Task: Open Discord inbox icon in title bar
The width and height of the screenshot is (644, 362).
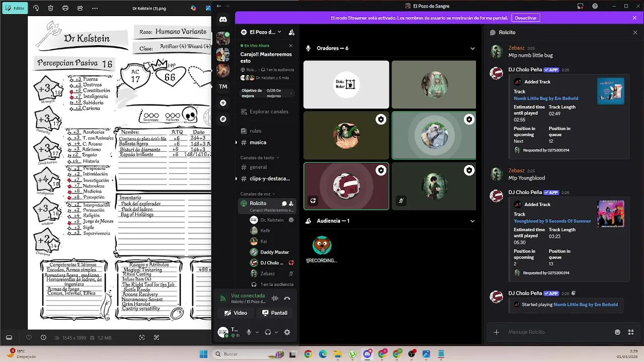Action: point(580,6)
